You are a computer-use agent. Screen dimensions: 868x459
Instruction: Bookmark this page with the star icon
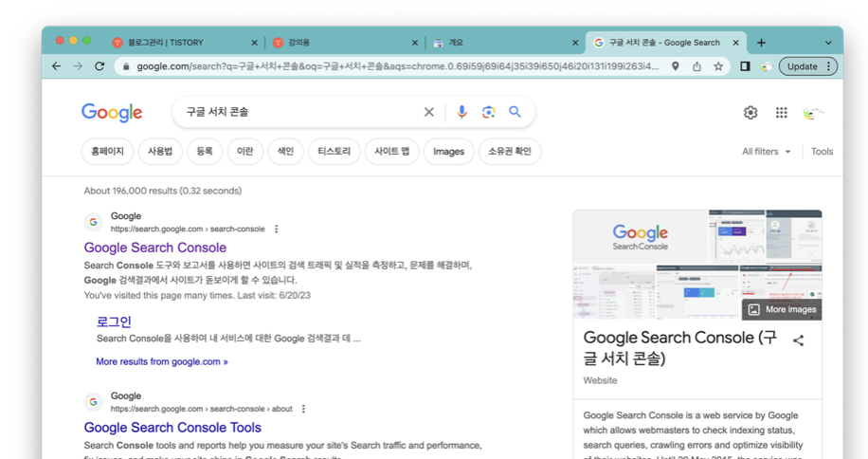[x=718, y=66]
